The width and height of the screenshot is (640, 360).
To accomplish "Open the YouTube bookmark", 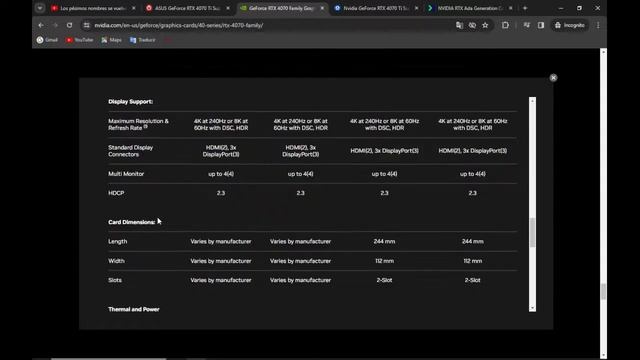I will tap(80, 40).
